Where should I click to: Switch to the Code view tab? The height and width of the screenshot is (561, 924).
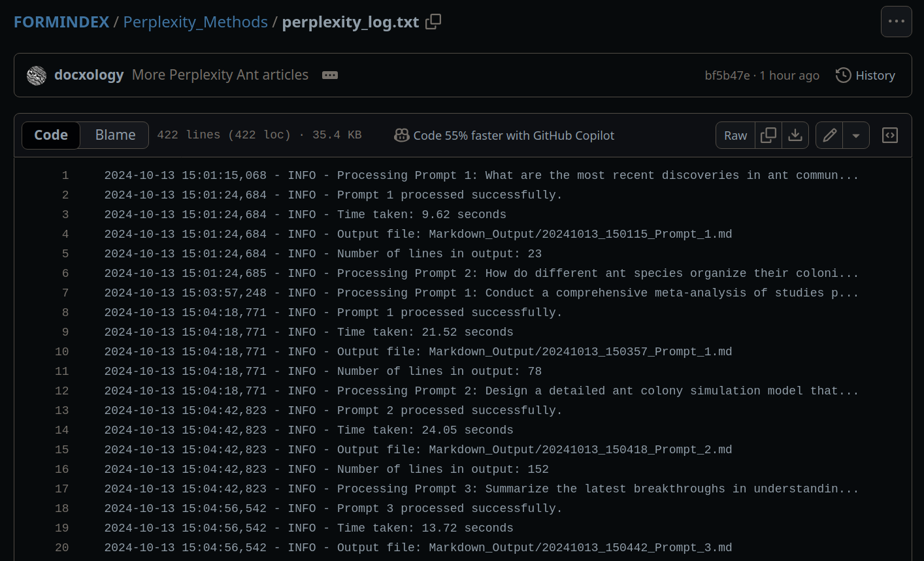tap(51, 135)
